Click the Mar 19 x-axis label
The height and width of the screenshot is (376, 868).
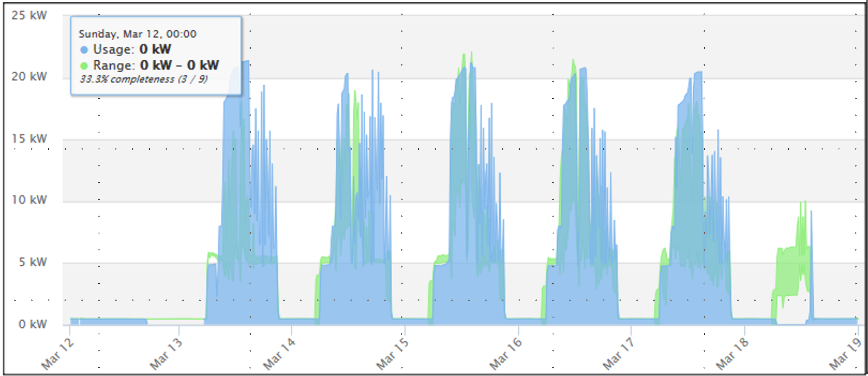pos(846,353)
